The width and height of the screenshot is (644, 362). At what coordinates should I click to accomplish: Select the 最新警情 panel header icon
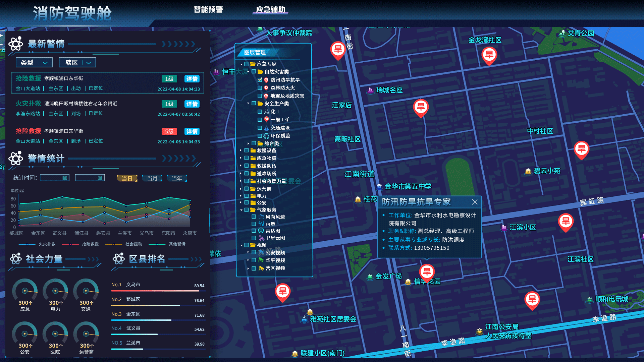click(x=16, y=44)
